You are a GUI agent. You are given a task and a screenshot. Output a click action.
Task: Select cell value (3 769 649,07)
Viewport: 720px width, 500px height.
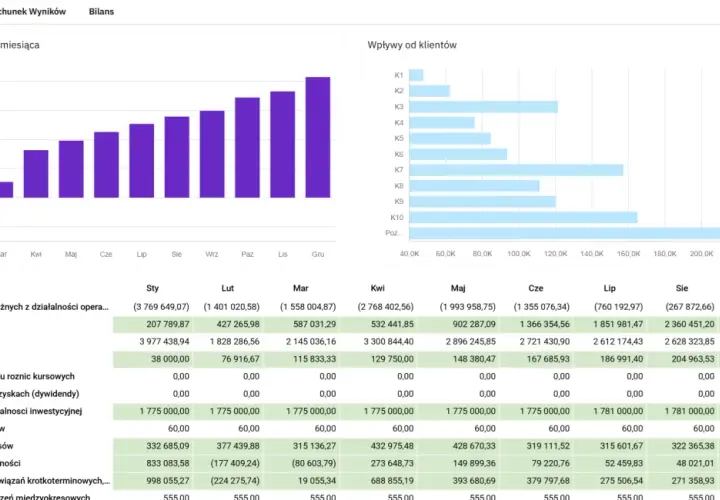[x=161, y=307]
